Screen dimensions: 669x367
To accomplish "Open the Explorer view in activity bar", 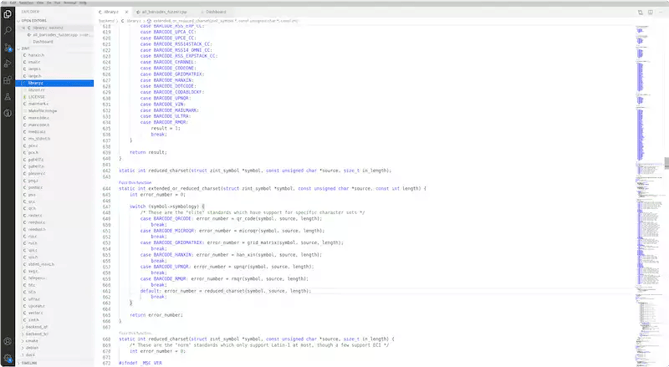I will [7, 14].
